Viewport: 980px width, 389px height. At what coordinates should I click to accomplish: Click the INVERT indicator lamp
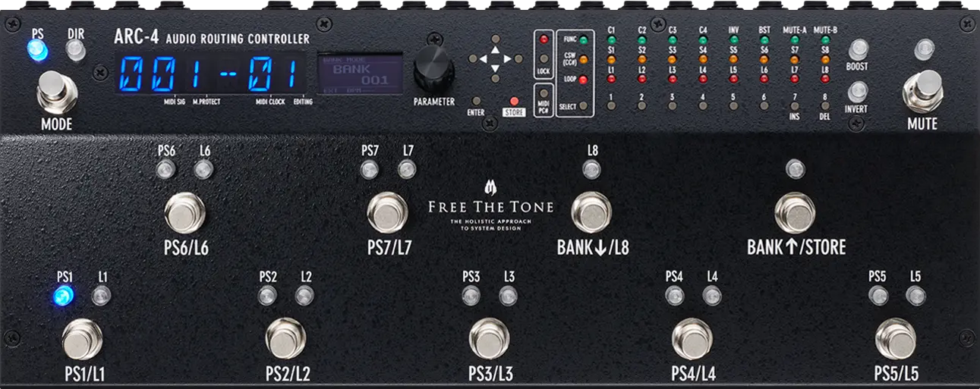click(857, 92)
